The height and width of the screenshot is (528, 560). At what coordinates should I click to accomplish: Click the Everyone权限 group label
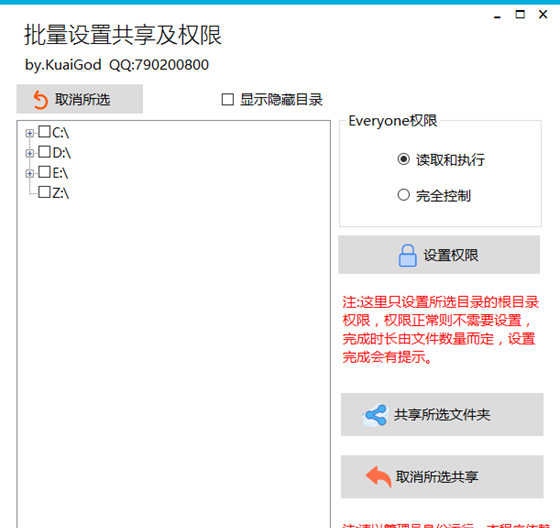click(x=392, y=121)
